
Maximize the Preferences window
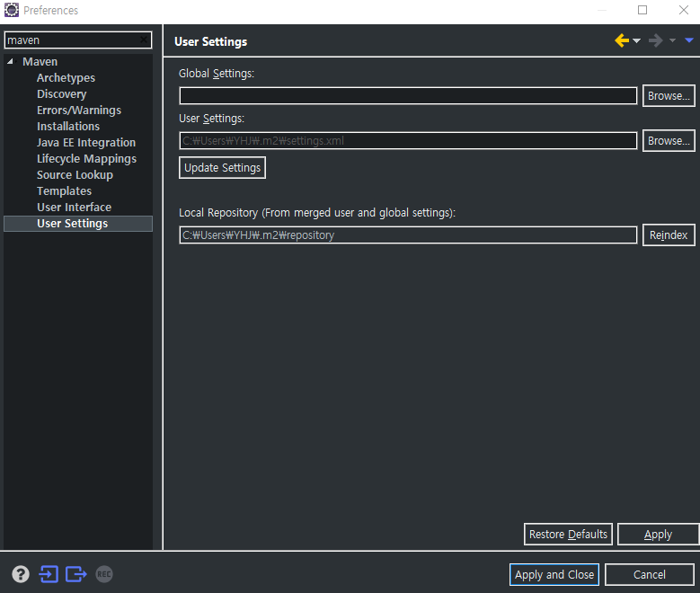tap(642, 10)
